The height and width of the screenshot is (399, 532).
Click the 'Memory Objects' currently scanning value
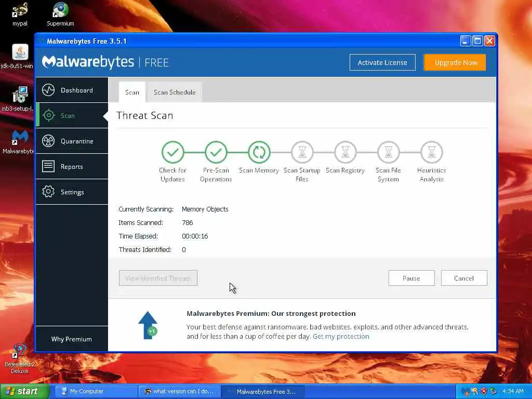(x=205, y=209)
